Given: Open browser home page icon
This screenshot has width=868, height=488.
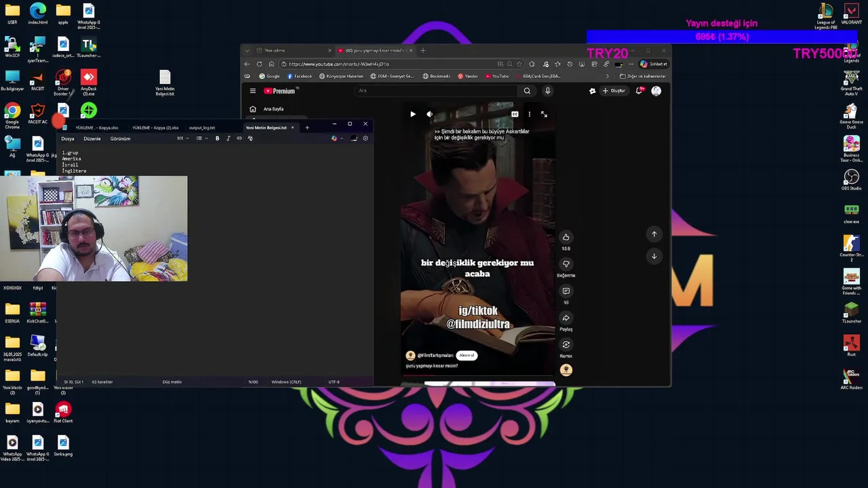Looking at the screenshot, I should pos(271,64).
